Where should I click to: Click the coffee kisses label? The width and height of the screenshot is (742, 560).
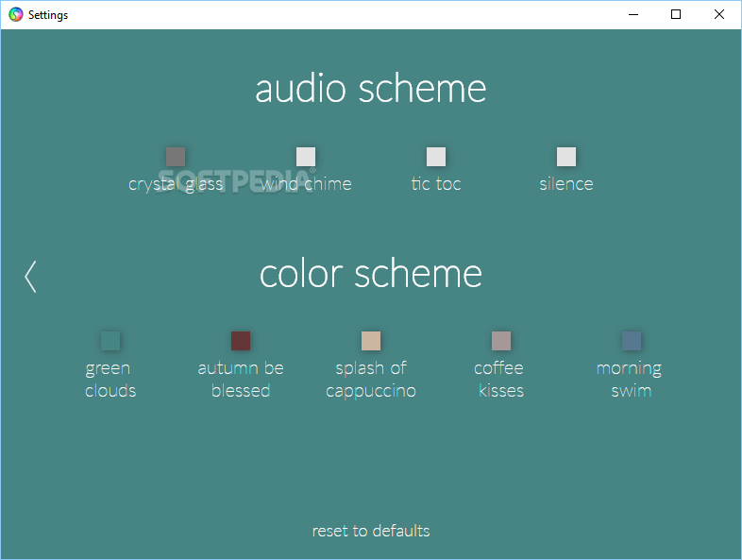tap(500, 380)
